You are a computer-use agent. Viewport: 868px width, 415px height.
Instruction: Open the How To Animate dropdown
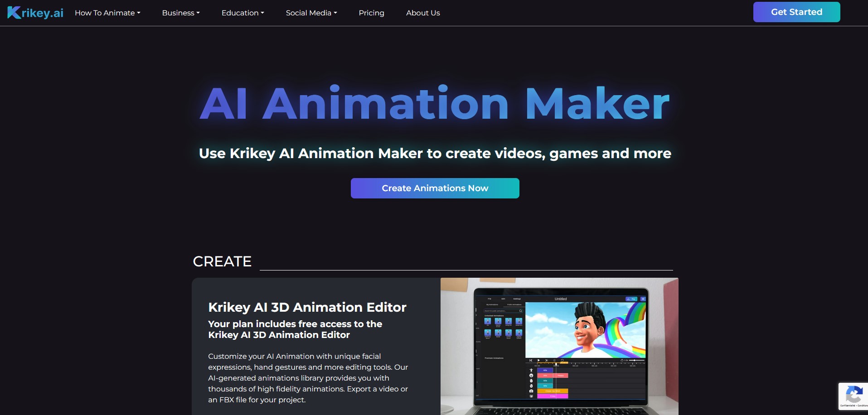click(107, 13)
